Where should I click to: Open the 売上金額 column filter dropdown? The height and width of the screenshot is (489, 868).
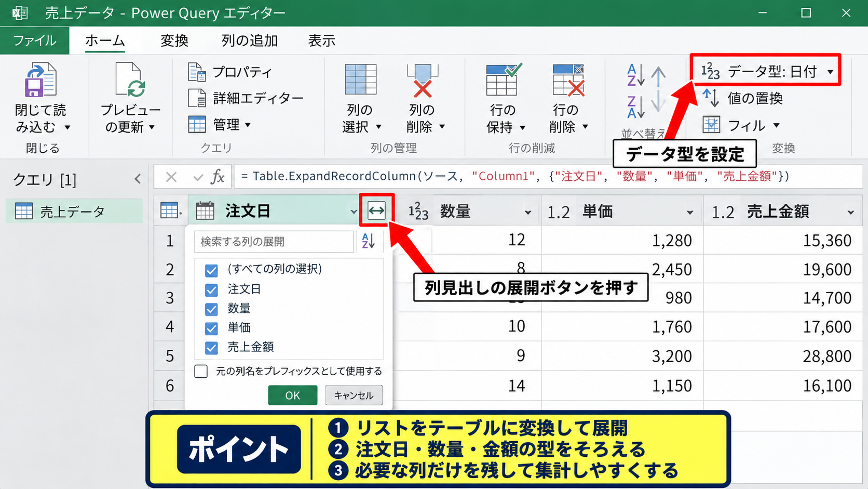[850, 212]
